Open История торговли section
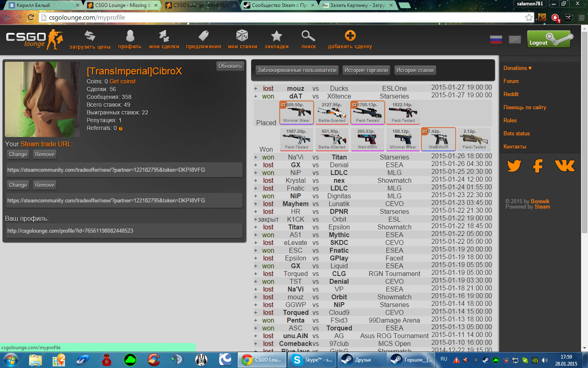The width and height of the screenshot is (588, 368). point(366,70)
